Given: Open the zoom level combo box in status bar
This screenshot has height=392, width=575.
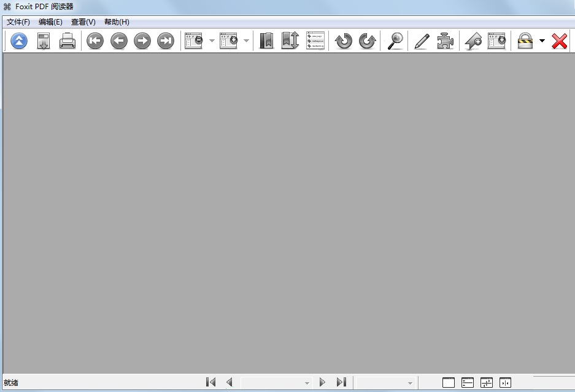Looking at the screenshot, I should 387,382.
